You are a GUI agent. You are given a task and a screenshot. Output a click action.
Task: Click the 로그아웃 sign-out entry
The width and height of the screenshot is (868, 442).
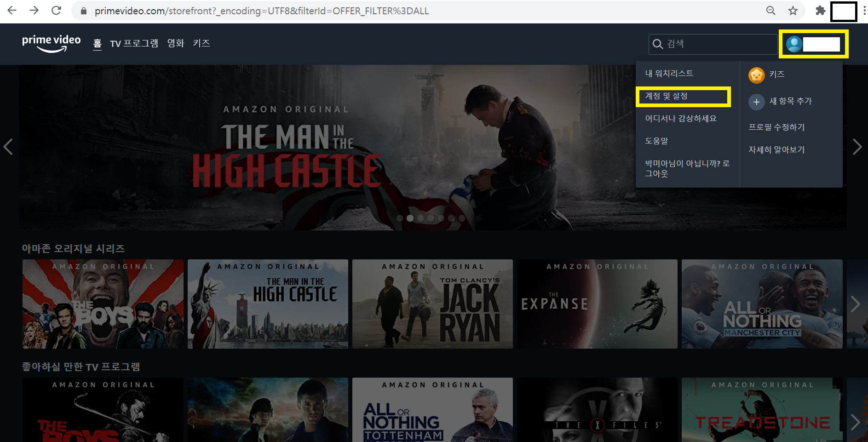[687, 169]
